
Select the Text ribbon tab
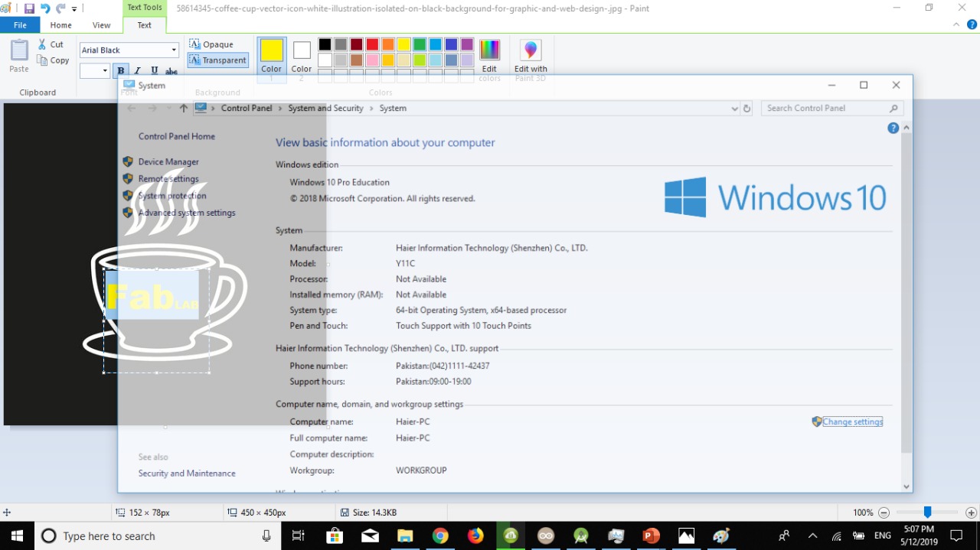pyautogui.click(x=145, y=25)
